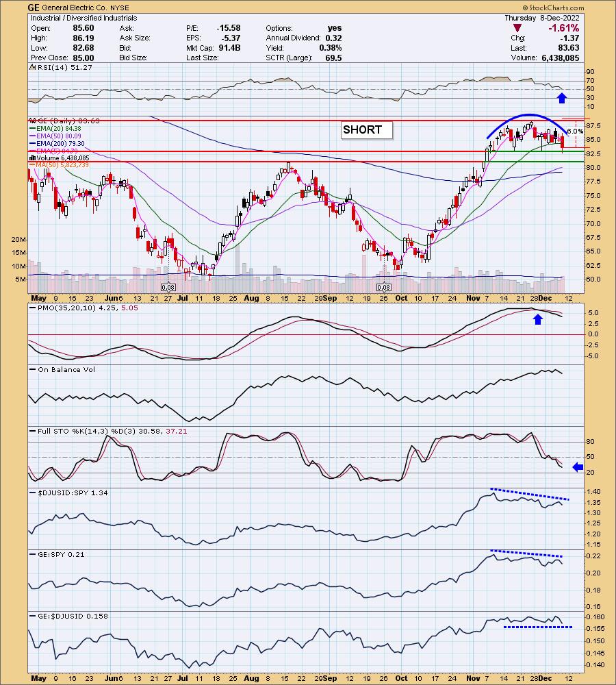This screenshot has height=685, width=616.
Task: Click the Options value yes
Action: point(335,28)
